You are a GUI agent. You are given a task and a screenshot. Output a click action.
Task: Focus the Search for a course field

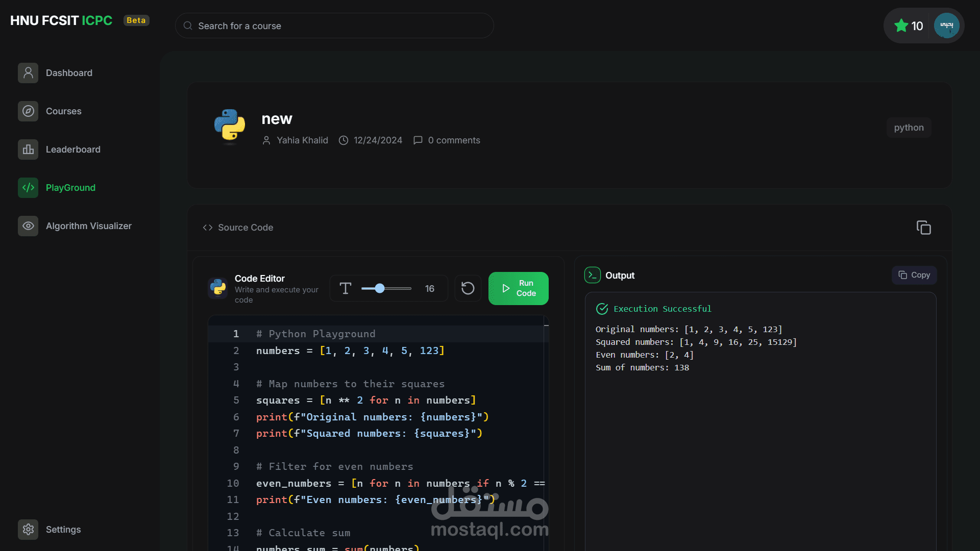click(x=334, y=26)
